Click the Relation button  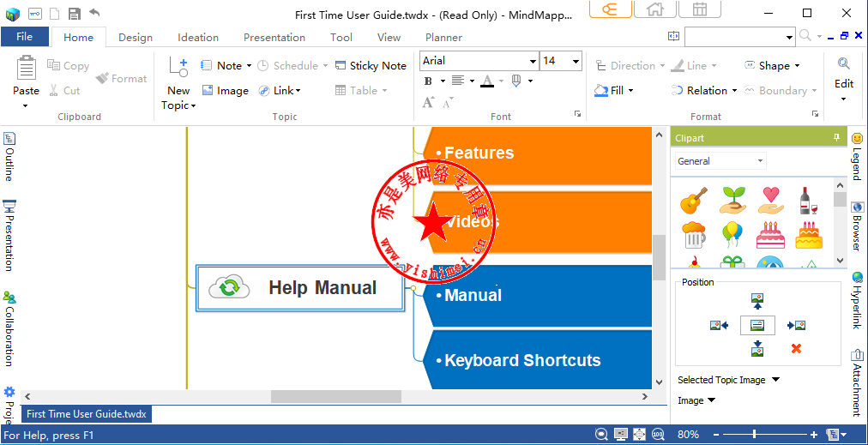tap(706, 90)
